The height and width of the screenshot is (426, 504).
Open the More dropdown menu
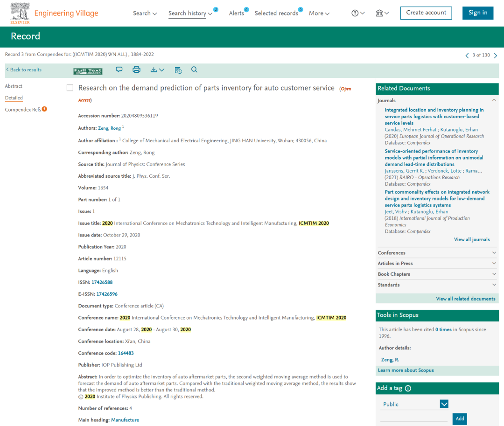click(x=319, y=13)
